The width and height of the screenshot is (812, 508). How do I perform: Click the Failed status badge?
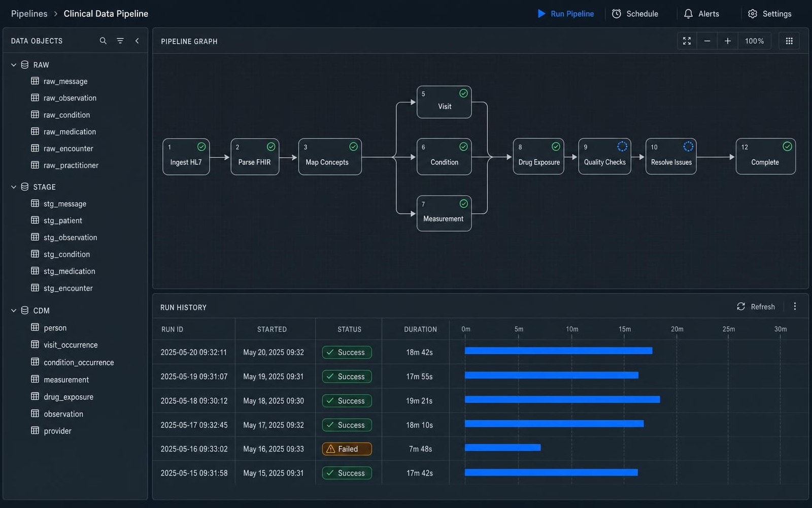[347, 449]
